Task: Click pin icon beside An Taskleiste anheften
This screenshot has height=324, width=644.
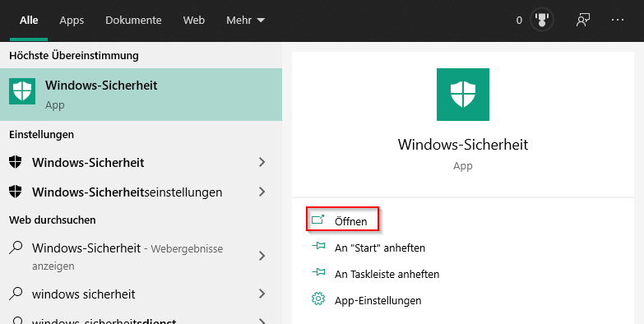Action: 318,272
